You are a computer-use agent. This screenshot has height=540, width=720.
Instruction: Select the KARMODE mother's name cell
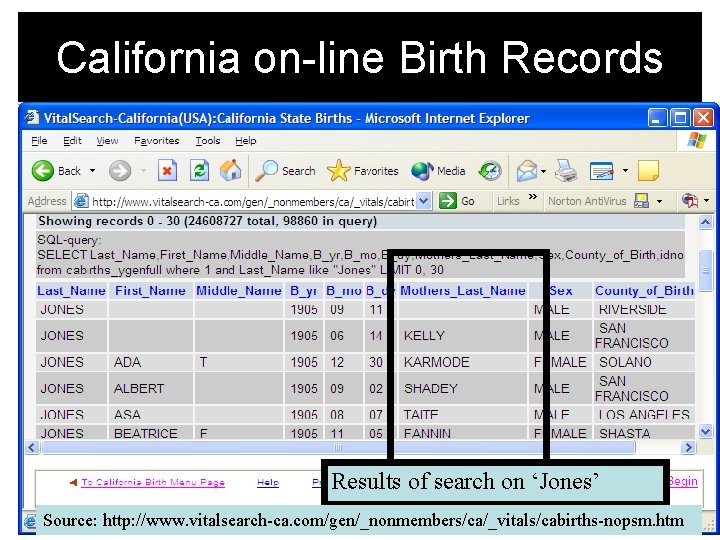click(462, 362)
